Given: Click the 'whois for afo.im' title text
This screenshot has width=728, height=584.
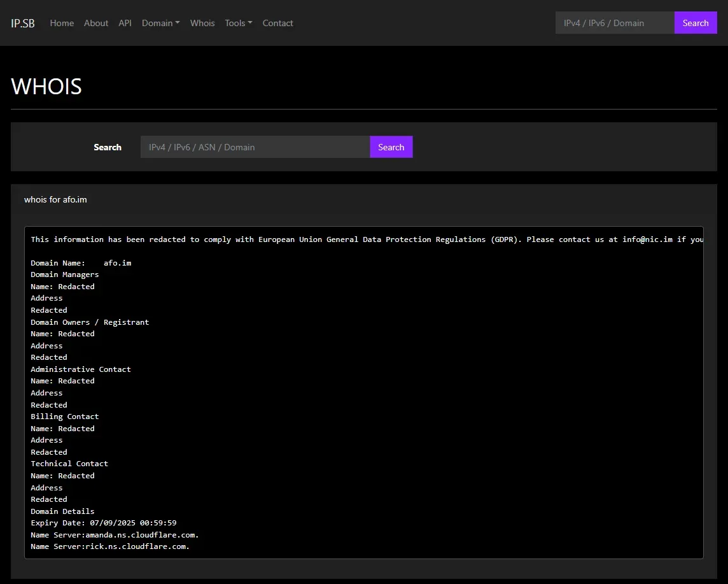Looking at the screenshot, I should tap(55, 199).
